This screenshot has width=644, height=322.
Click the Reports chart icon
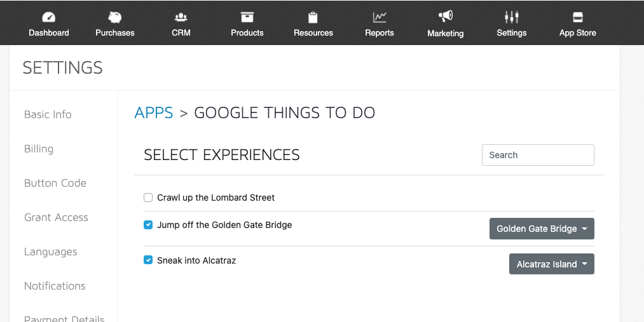379,17
